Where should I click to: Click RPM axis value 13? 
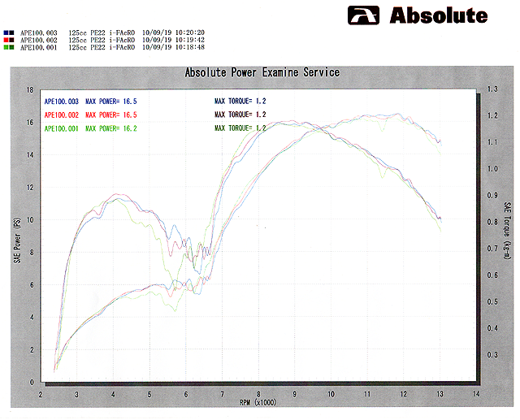tap(440, 394)
